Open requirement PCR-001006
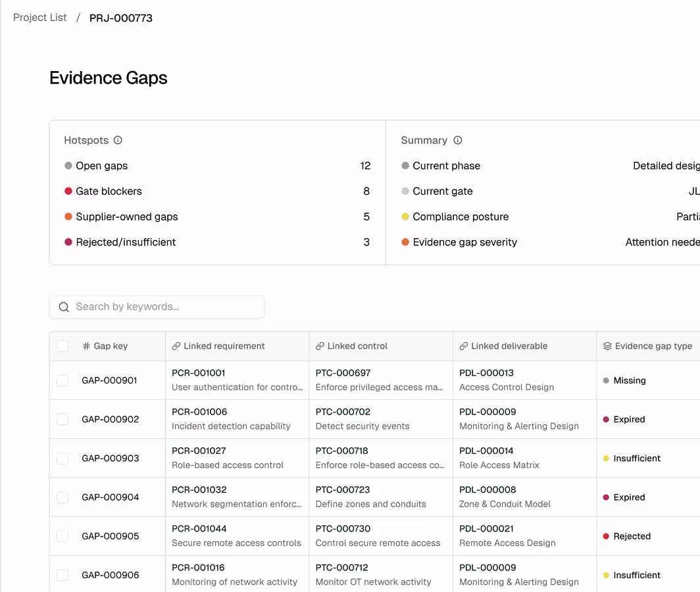Viewport: 700px width, 592px height. (x=199, y=412)
